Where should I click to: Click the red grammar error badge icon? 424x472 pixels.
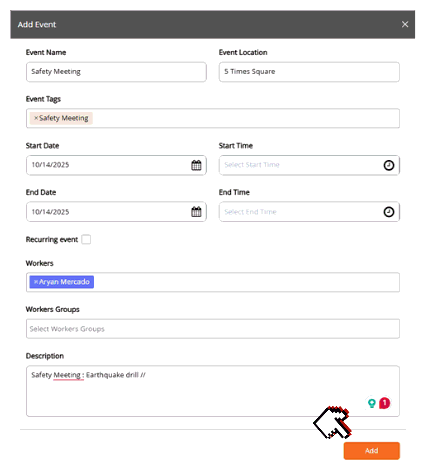(x=384, y=403)
